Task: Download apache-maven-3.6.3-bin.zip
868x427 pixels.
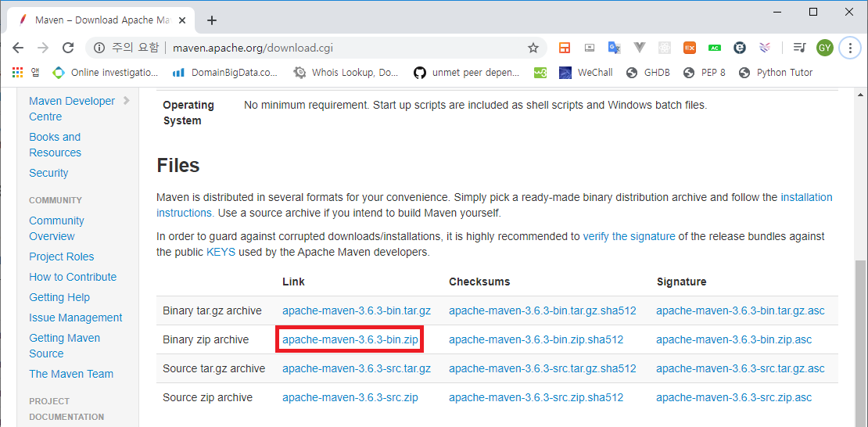Action: (350, 339)
